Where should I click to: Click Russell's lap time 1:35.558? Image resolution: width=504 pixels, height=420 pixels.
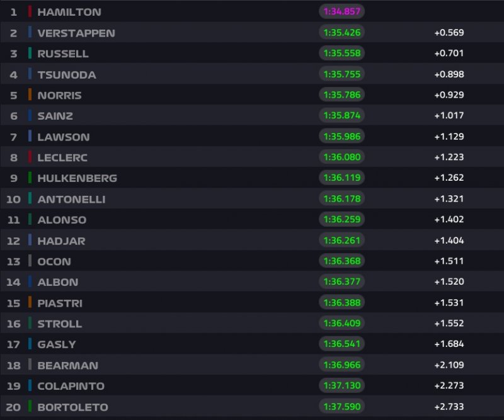342,54
